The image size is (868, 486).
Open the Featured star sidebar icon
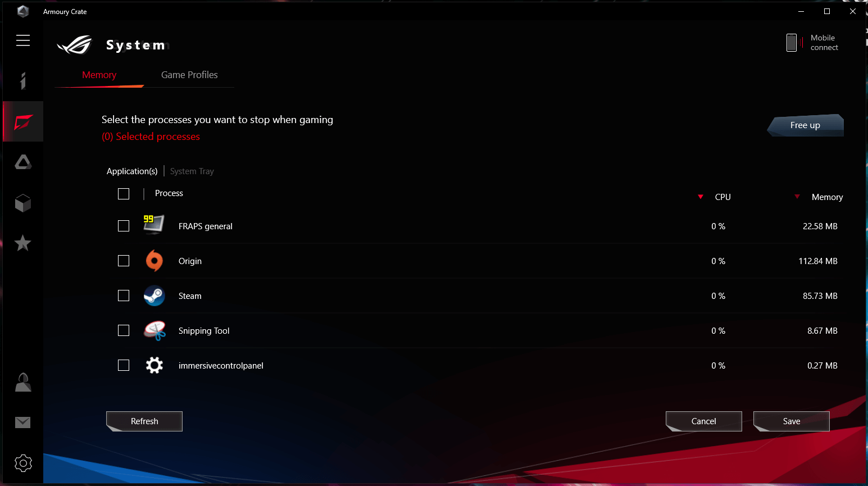point(22,243)
